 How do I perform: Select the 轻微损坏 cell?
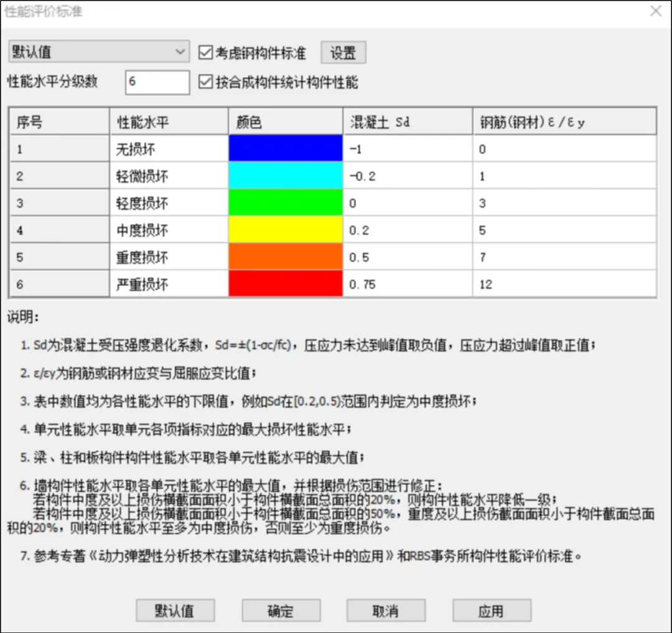pos(169,175)
